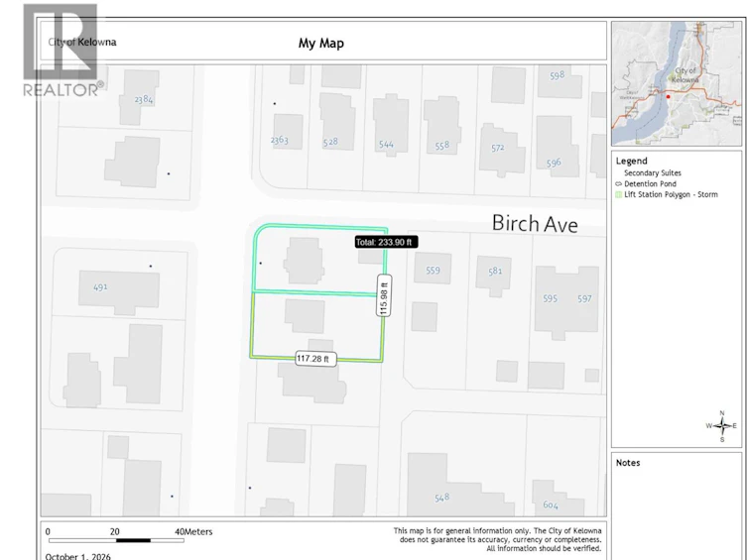The image size is (747, 560).
Task: Click the red location dot in overview map
Action: tap(668, 96)
